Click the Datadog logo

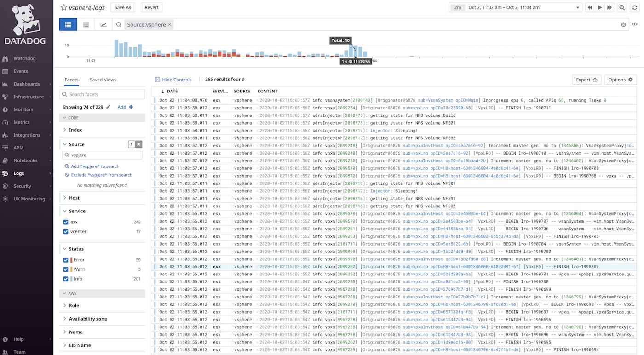(x=25, y=24)
